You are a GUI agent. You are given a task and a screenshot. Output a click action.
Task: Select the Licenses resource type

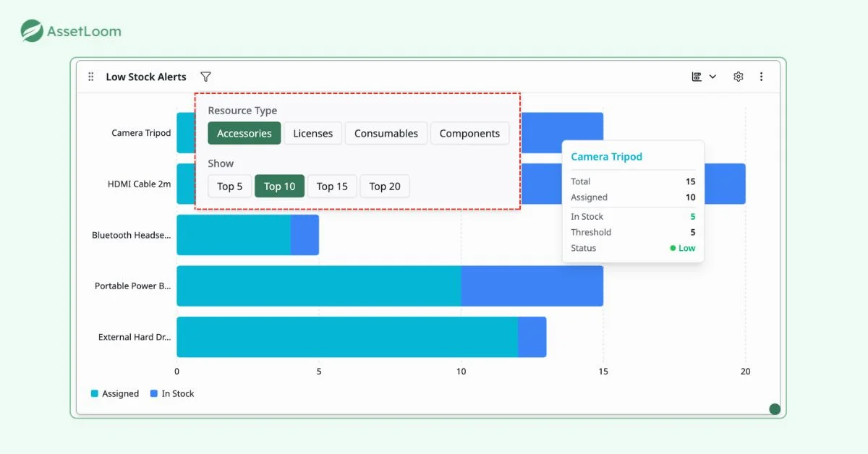[313, 133]
